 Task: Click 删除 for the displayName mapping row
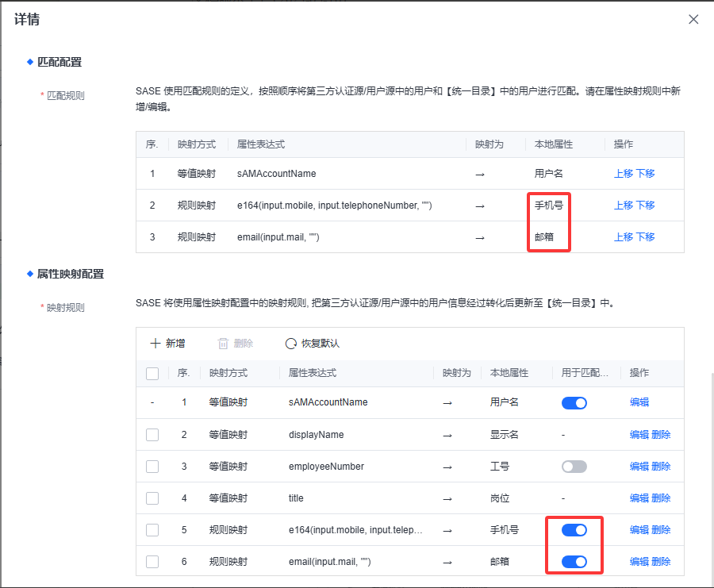click(x=661, y=435)
